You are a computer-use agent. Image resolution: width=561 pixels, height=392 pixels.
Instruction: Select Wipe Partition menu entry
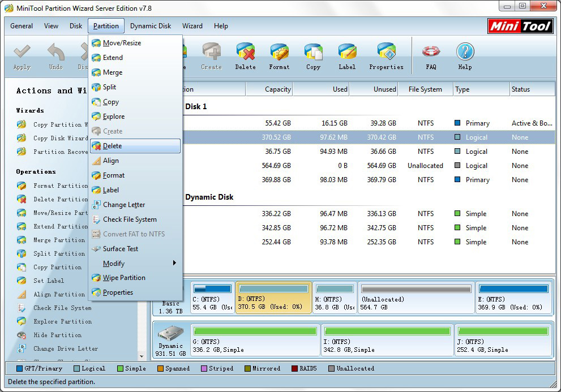click(x=135, y=278)
